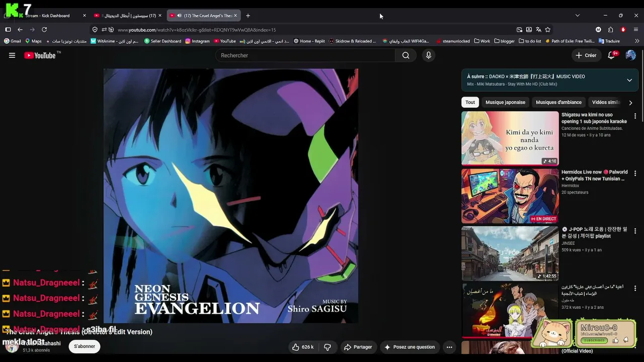Screen dimensions: 644x362
Task: Focus the Rechercher search field
Action: tap(305, 55)
